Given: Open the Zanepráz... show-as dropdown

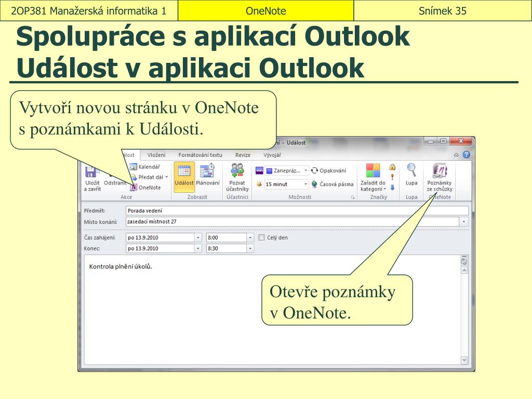Looking at the screenshot, I should pyautogui.click(x=305, y=170).
